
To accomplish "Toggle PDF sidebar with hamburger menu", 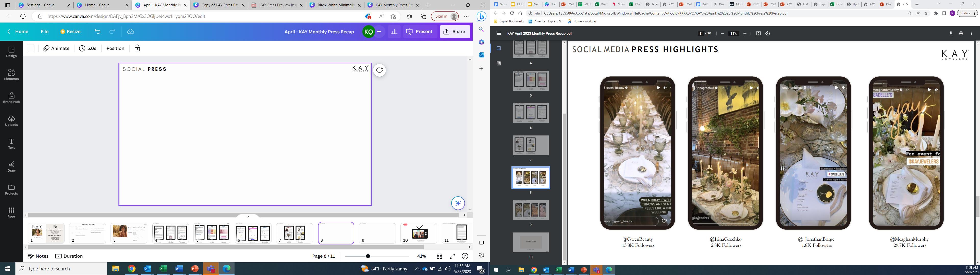I will pos(498,33).
